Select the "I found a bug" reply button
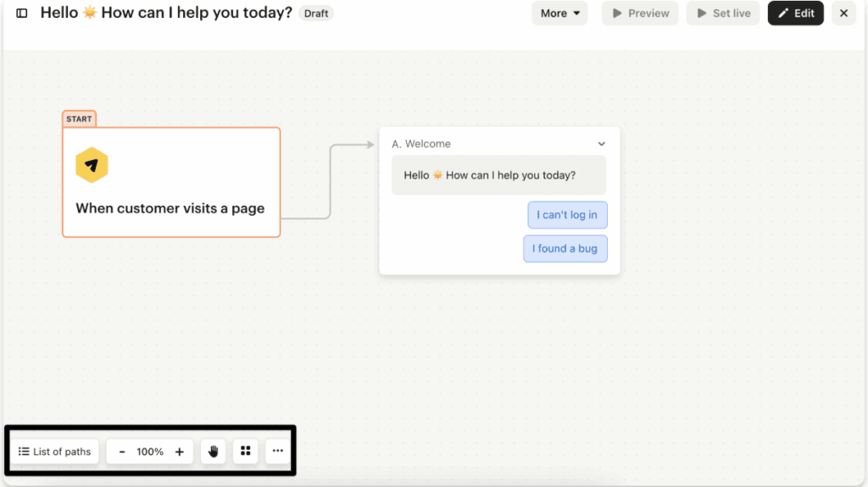The width and height of the screenshot is (868, 487). coord(565,249)
